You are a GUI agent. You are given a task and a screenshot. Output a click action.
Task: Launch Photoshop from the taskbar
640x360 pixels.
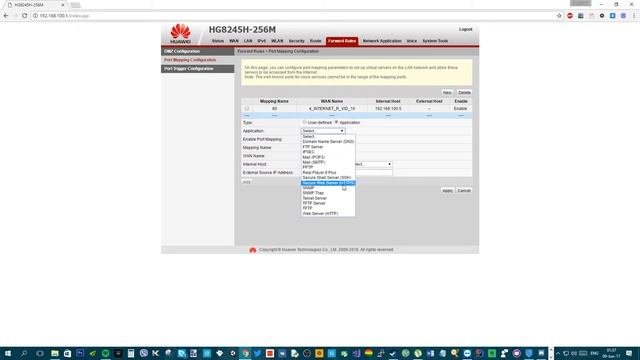point(80,353)
